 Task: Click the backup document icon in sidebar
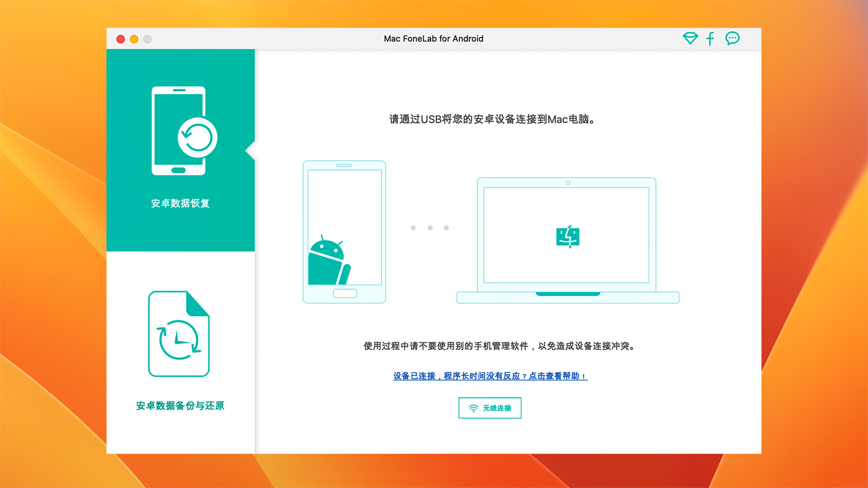click(178, 334)
